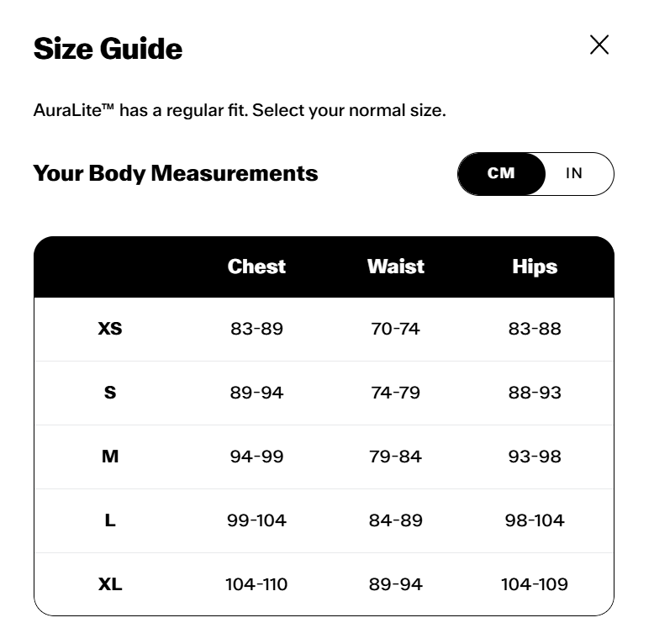Close the Size Guide dialog
Viewport: 654px width, 644px height.
coord(599,45)
